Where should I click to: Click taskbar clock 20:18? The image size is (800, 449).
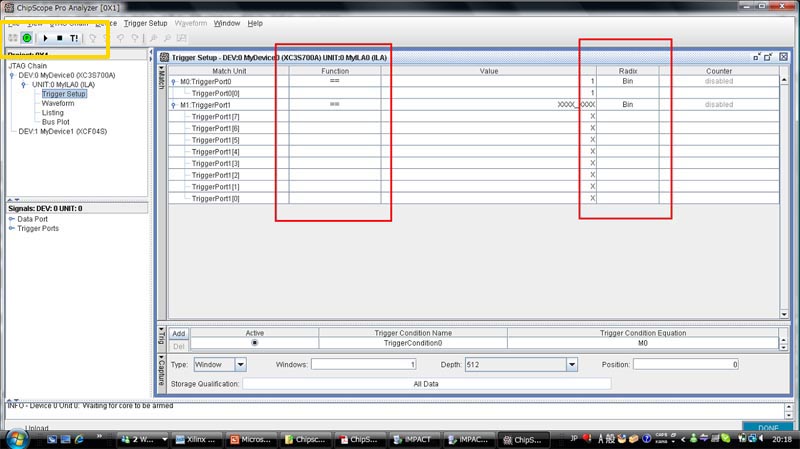pos(782,439)
